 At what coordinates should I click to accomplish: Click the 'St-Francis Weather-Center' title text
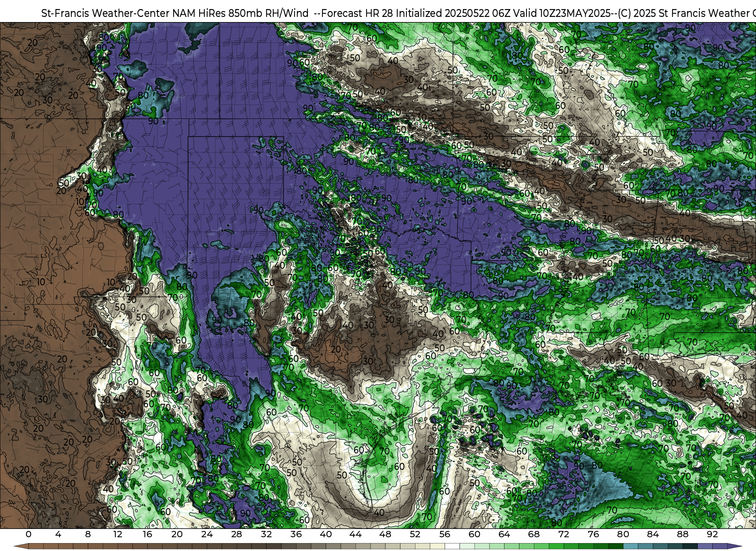[x=106, y=13]
